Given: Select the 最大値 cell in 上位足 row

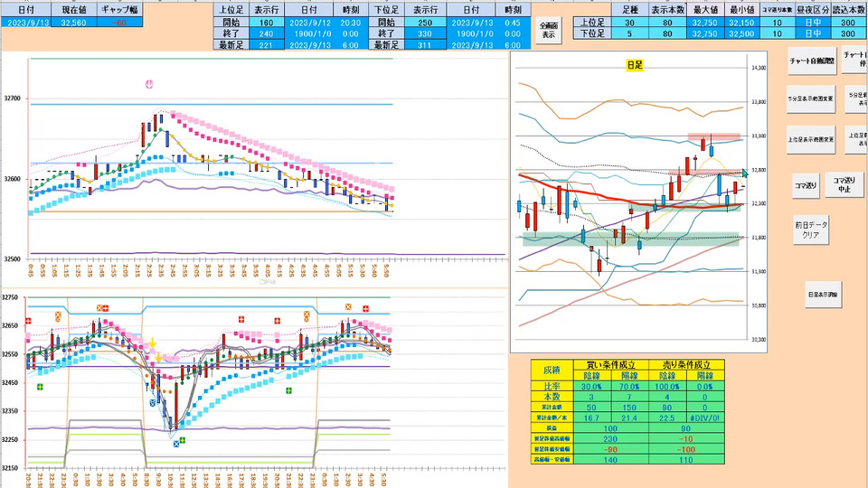Looking at the screenshot, I should click(x=704, y=23).
